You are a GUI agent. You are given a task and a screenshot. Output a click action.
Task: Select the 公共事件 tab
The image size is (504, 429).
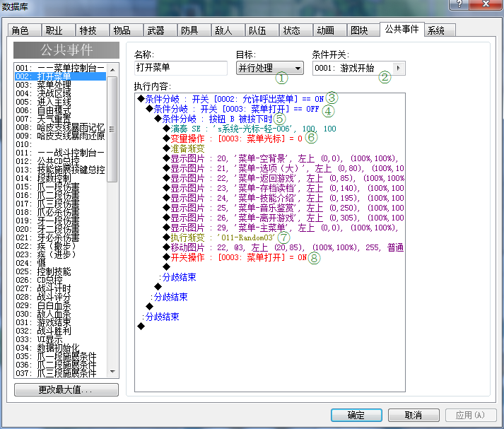(402, 29)
